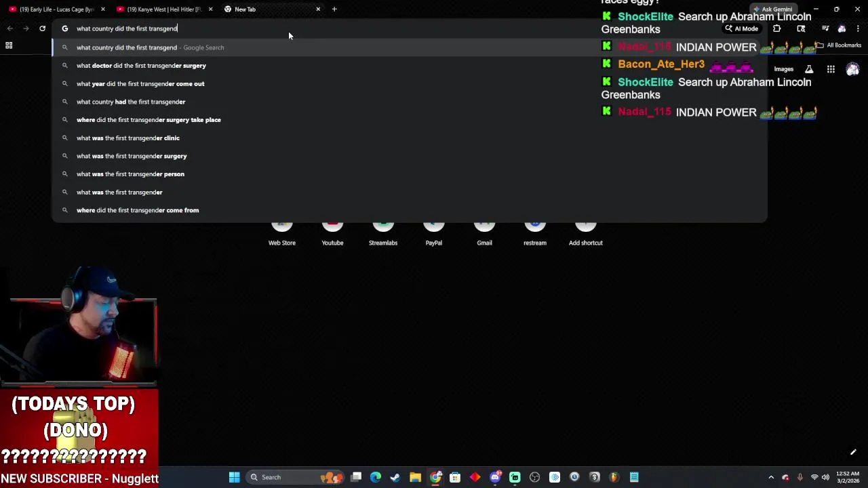Open a new browser tab with plus button
Screen dimensions: 868x488
(334, 9)
